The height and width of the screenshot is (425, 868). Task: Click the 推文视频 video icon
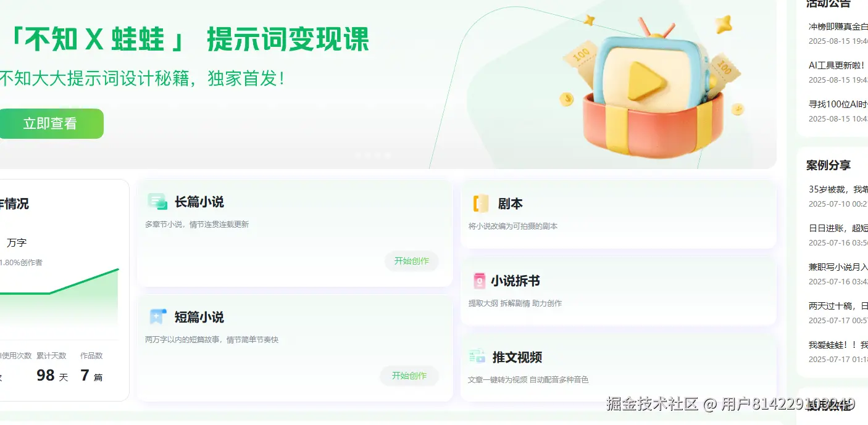point(477,356)
